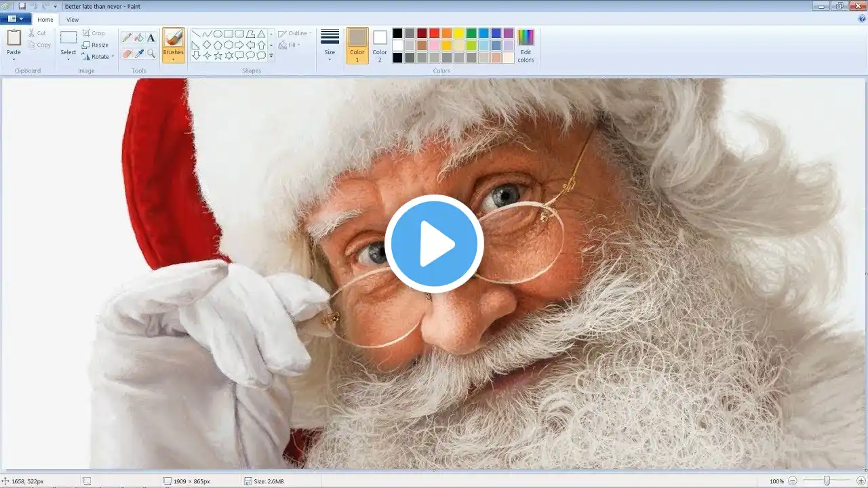Viewport: 868px width, 488px height.
Task: Pick the Diamond shape
Action: pyautogui.click(x=207, y=45)
